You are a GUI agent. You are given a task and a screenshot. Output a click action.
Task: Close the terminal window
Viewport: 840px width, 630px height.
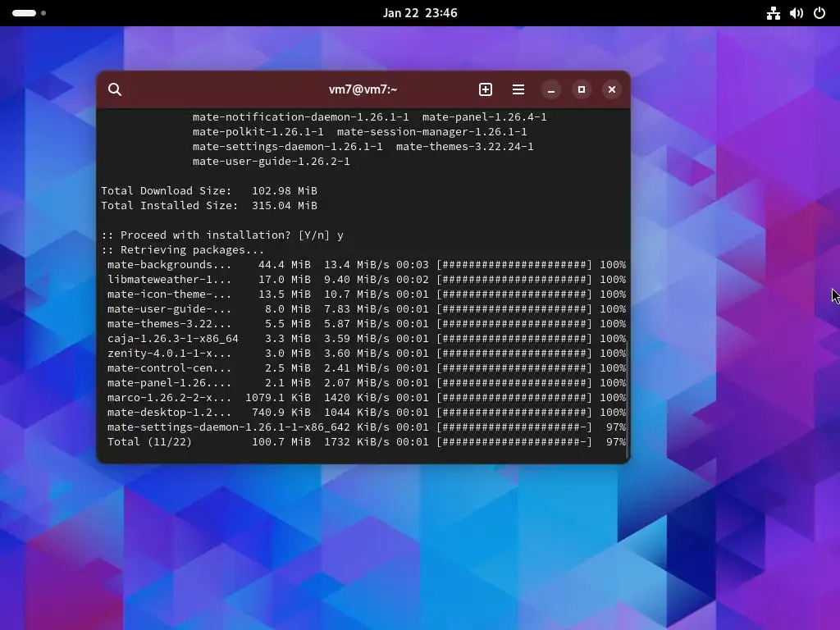[x=612, y=89]
